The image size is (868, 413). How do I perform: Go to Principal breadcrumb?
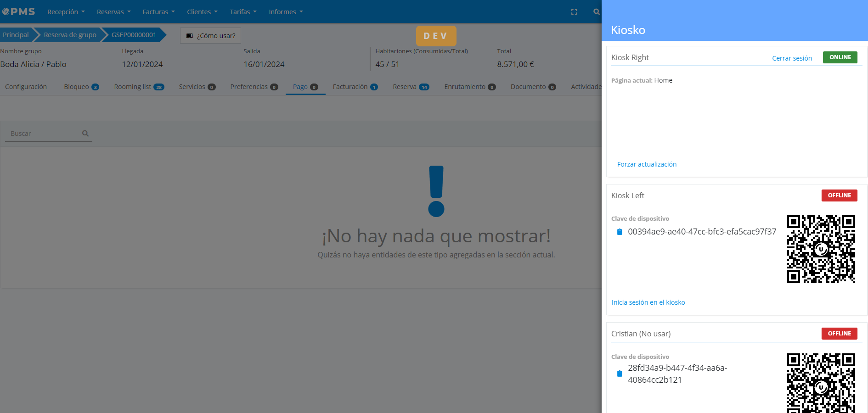tap(16, 35)
